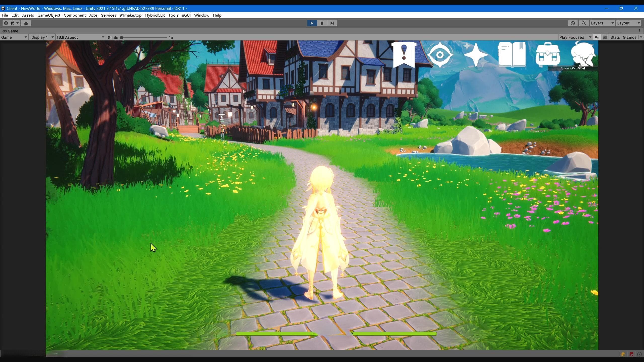
Task: Click the global search magnifier icon
Action: coord(584,23)
